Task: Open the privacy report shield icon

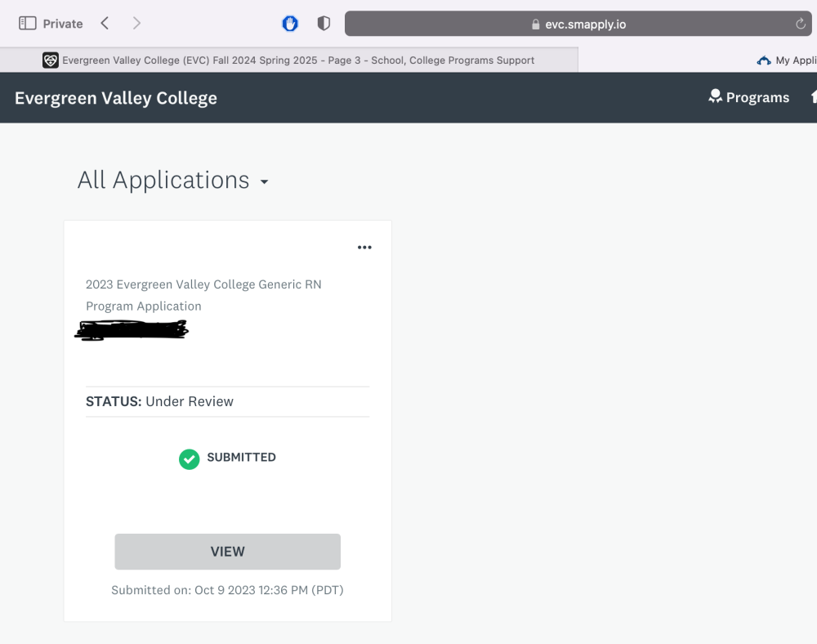Action: (324, 24)
